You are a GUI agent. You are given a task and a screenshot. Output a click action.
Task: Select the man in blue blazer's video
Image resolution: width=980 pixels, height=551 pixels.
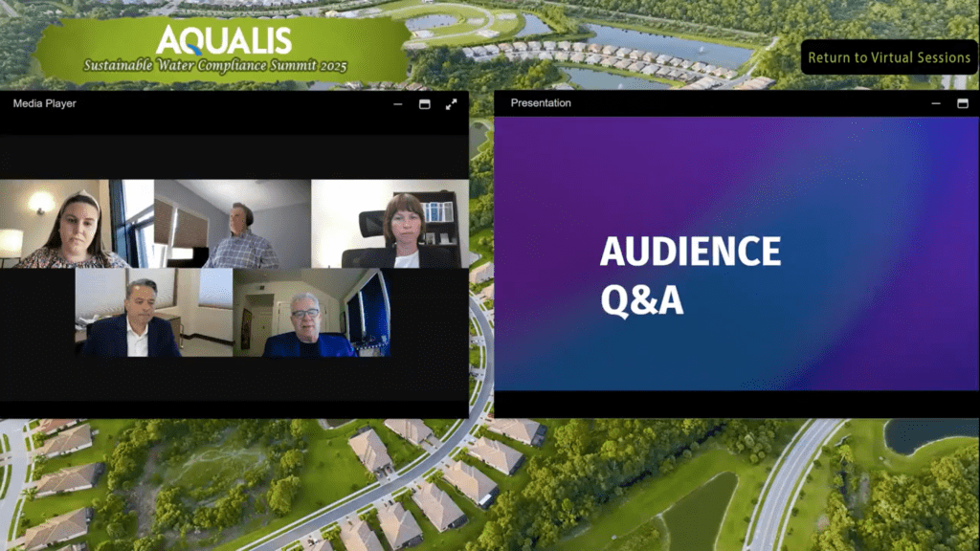(310, 319)
